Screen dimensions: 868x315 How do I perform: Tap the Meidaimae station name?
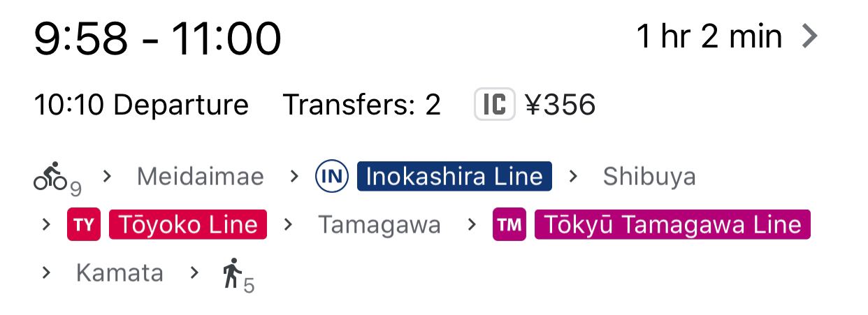tap(201, 177)
